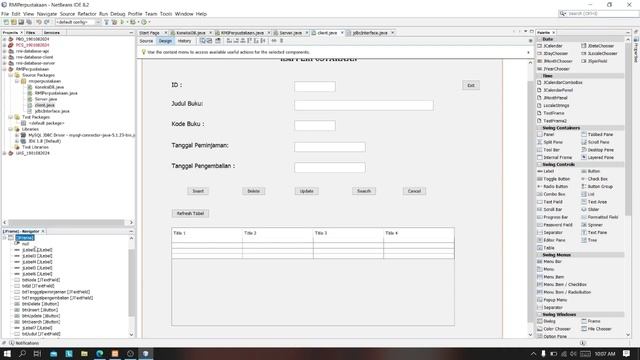
Task: Click the Search button on form
Action: [x=364, y=191]
